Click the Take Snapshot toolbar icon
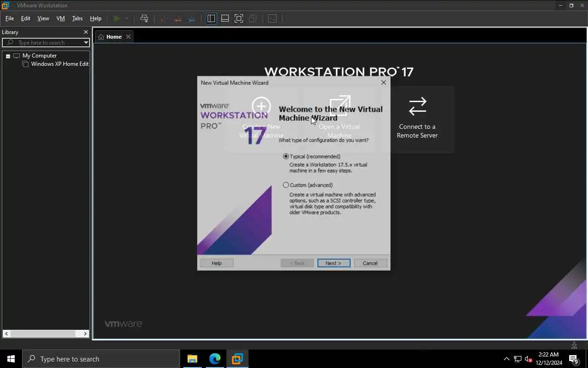Viewport: 588px width, 368px height. point(163,18)
